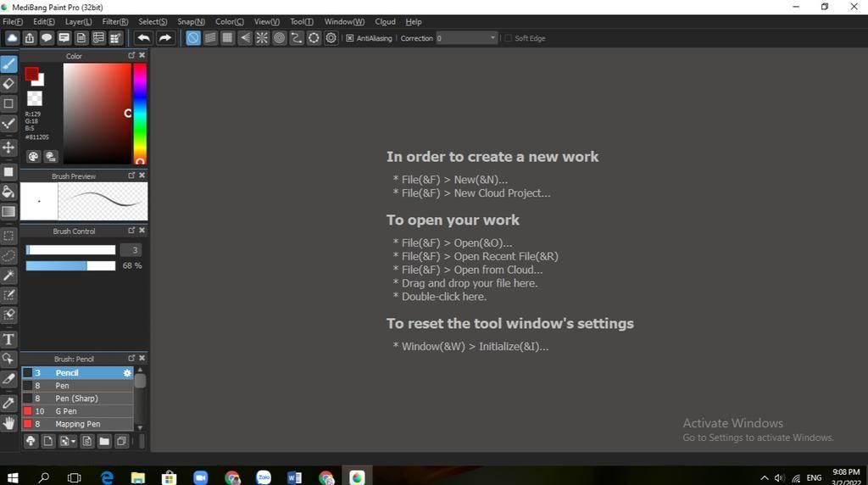The height and width of the screenshot is (485, 868).
Task: Select the Move tool
Action: pyautogui.click(x=8, y=148)
